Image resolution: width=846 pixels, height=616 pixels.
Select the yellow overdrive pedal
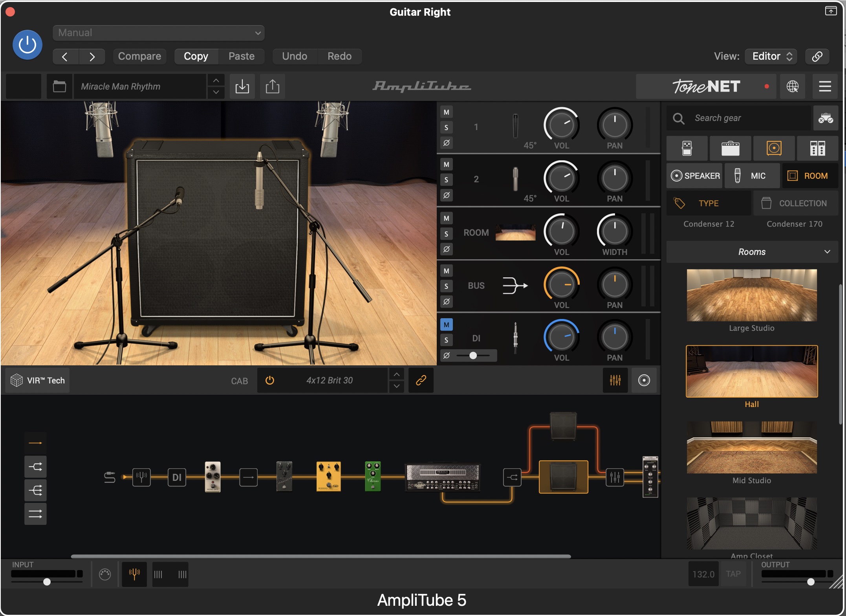[328, 477]
